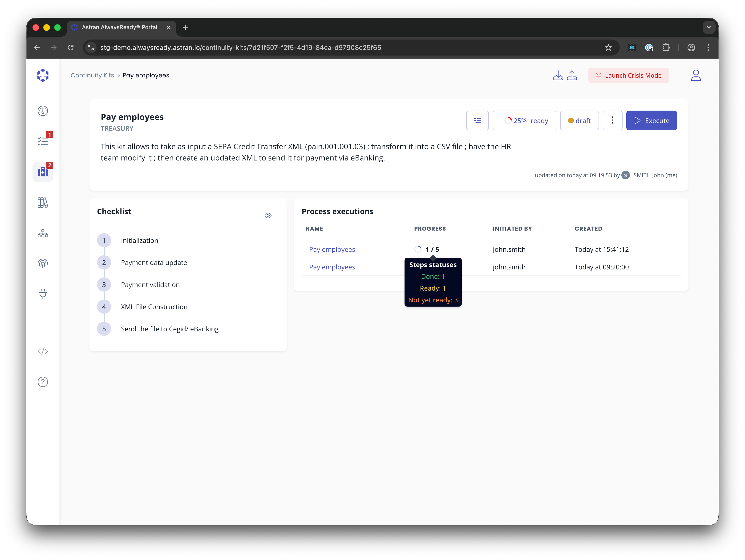The height and width of the screenshot is (560, 745).
Task: Expand Chrome tab search chevron
Action: 709,27
